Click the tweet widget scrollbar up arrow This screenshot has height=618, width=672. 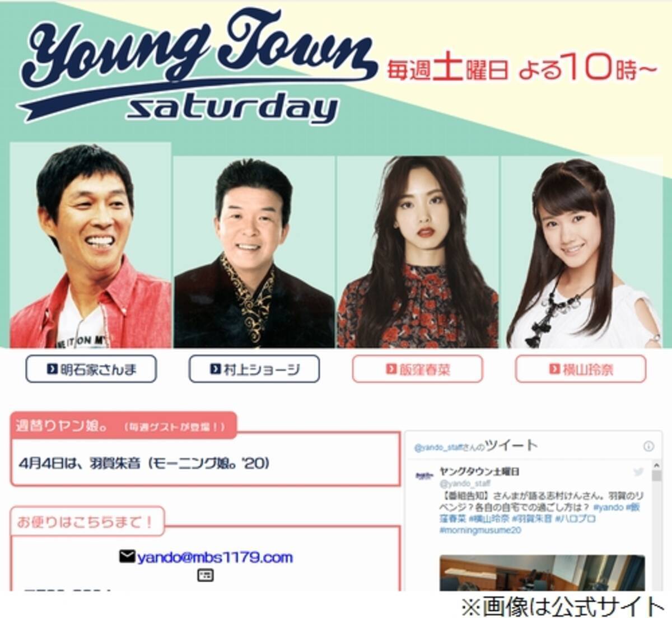tap(657, 466)
